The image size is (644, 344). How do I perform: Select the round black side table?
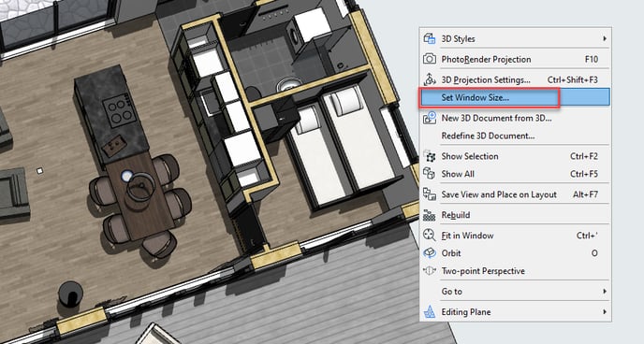click(70, 294)
